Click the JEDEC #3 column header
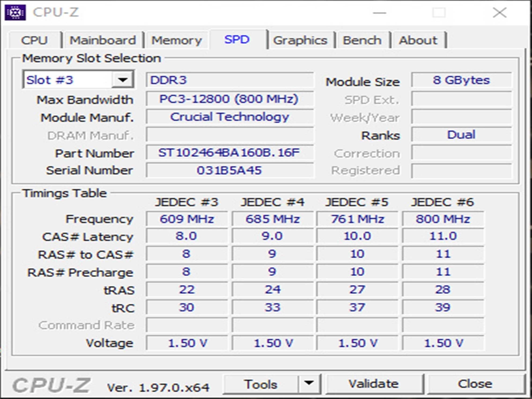Viewport: 532px width, 399px height. (x=187, y=202)
